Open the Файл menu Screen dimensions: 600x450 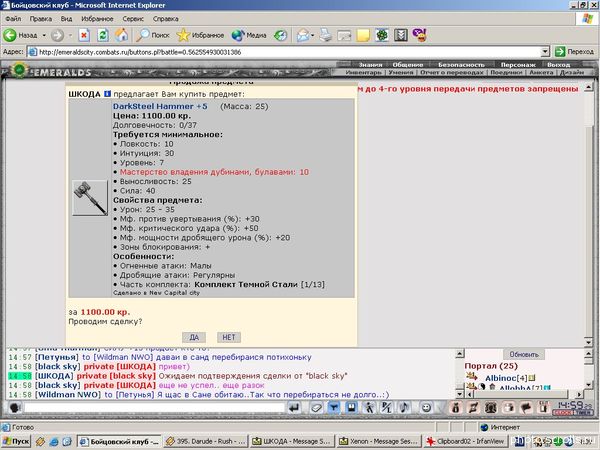point(13,19)
